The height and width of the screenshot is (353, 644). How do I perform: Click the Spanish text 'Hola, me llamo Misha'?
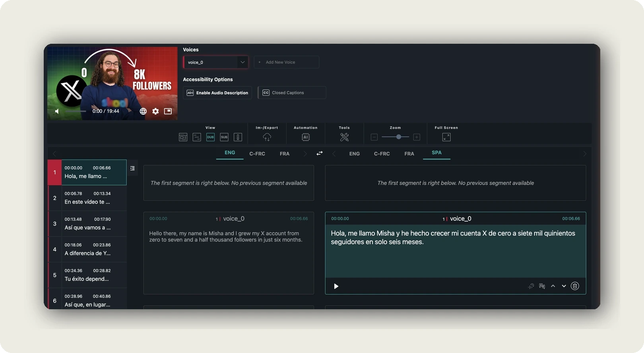coord(363,233)
